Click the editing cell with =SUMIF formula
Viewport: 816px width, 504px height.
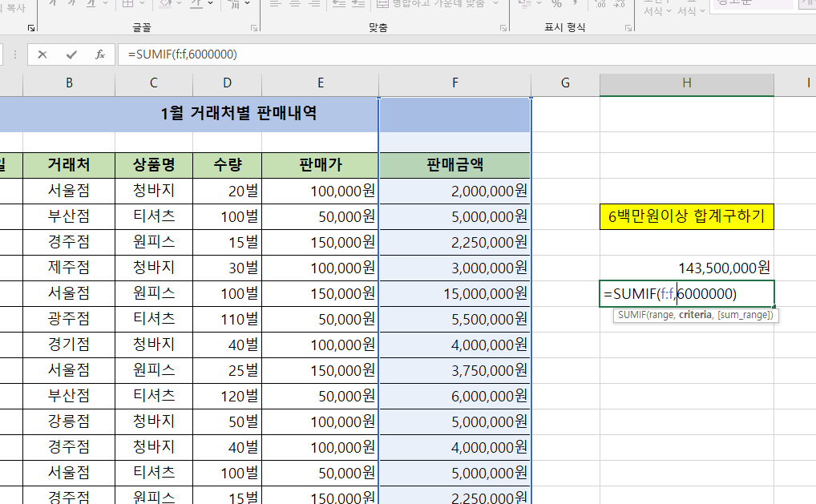tap(687, 294)
